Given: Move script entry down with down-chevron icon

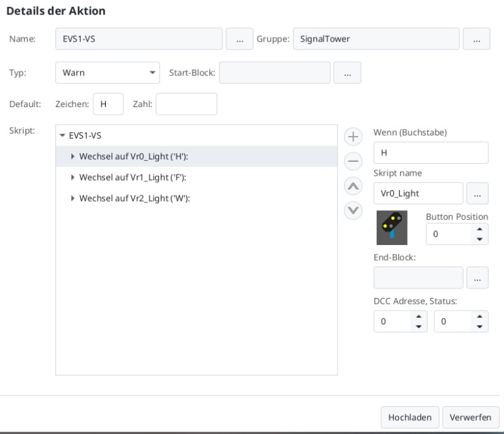Looking at the screenshot, I should click(353, 210).
